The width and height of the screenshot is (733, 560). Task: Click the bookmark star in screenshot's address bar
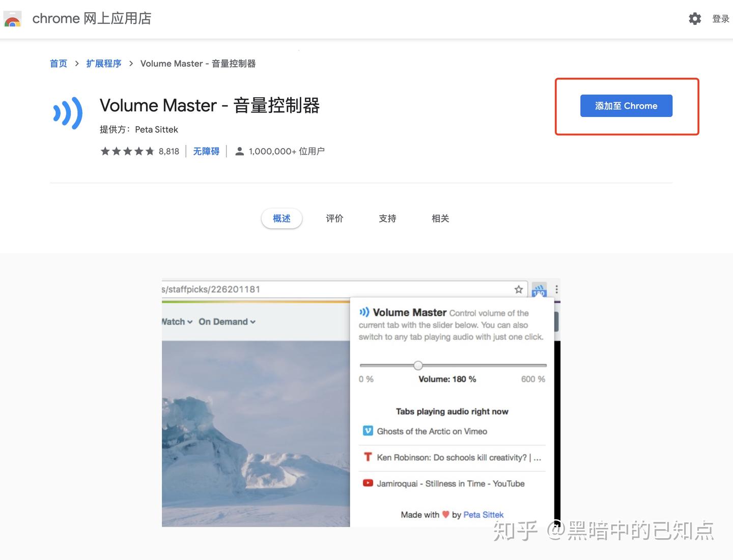(x=519, y=289)
